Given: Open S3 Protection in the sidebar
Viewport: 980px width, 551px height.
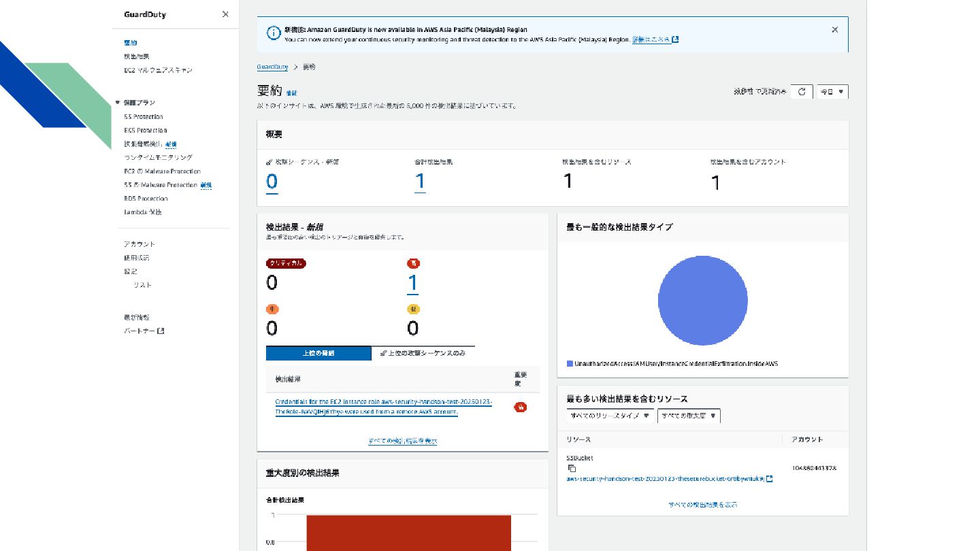Looking at the screenshot, I should 144,116.
